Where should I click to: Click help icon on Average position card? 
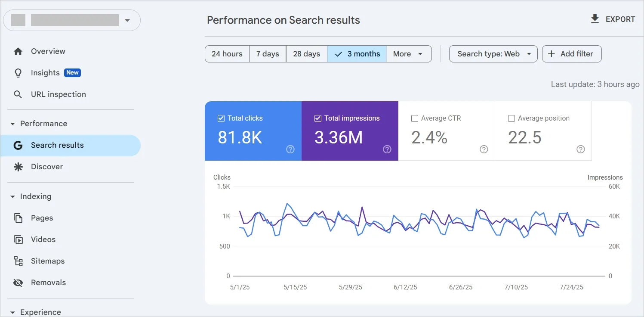(x=580, y=149)
